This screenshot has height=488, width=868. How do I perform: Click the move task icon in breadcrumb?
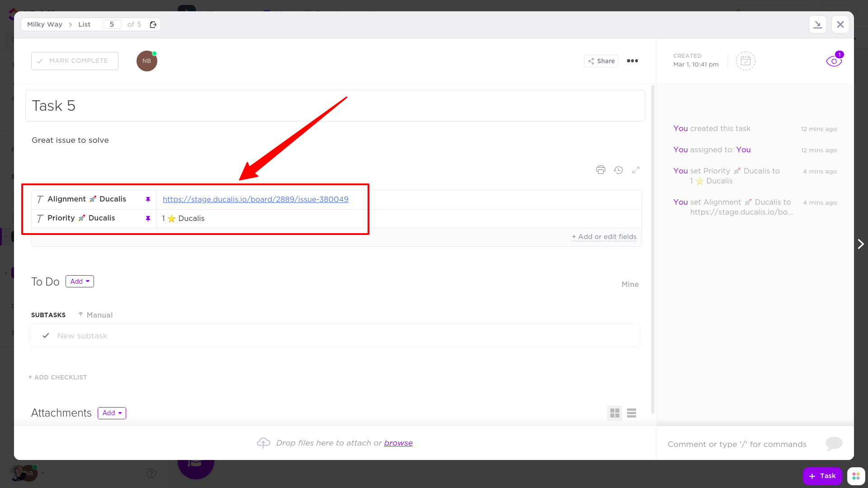point(153,24)
